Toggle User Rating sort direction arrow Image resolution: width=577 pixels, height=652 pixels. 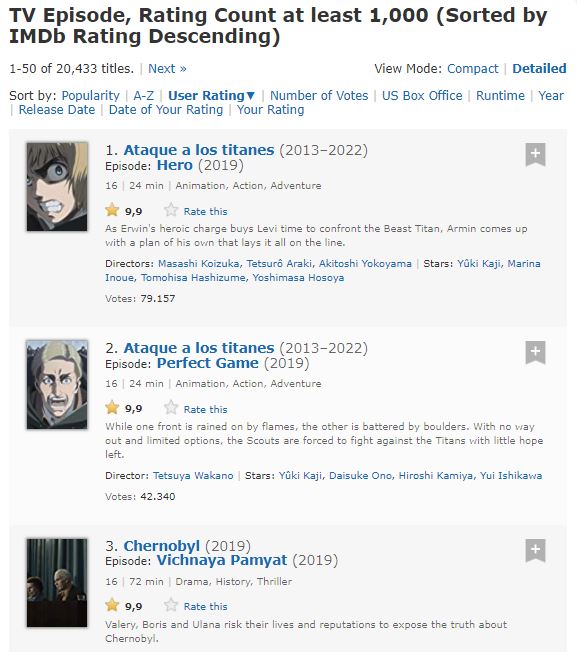(x=251, y=96)
